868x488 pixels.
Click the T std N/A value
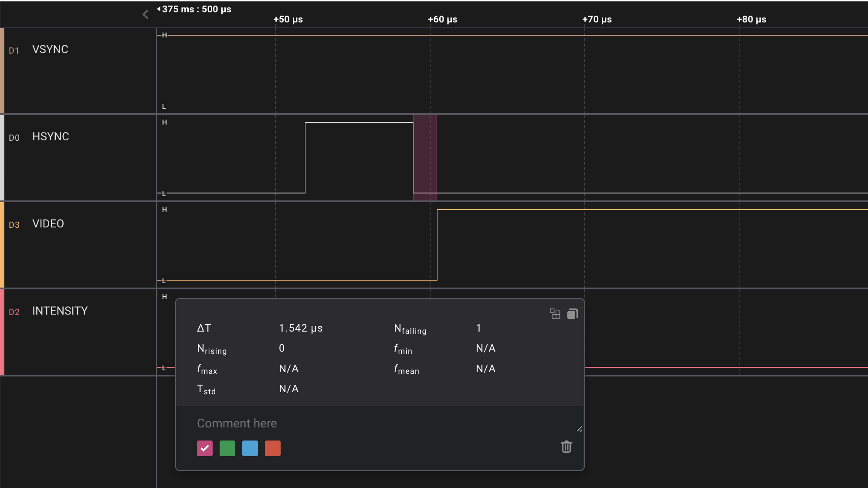(x=289, y=389)
